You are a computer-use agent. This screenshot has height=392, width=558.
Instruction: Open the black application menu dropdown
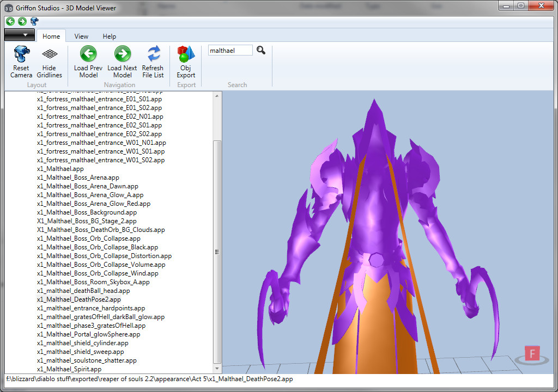pyautogui.click(x=20, y=35)
